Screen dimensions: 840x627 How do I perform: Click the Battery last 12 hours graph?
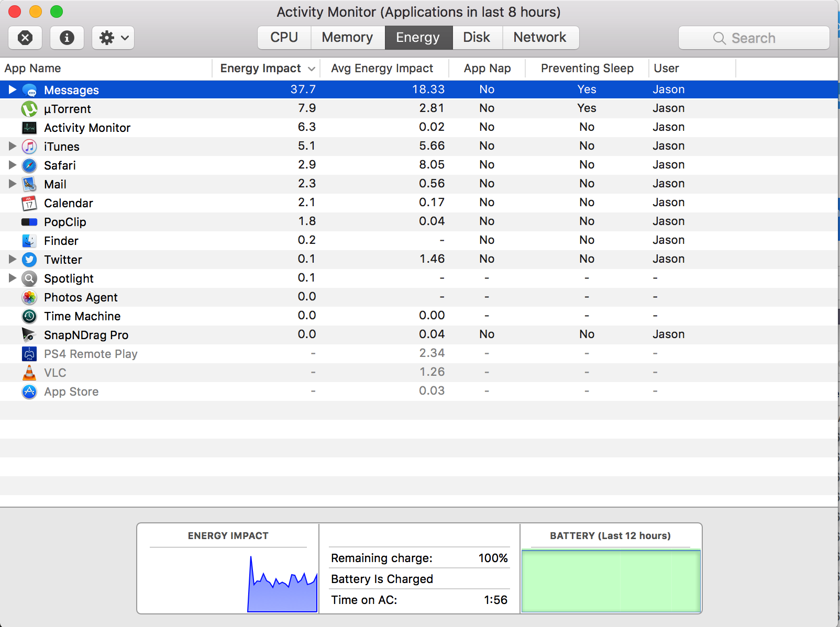(x=611, y=580)
